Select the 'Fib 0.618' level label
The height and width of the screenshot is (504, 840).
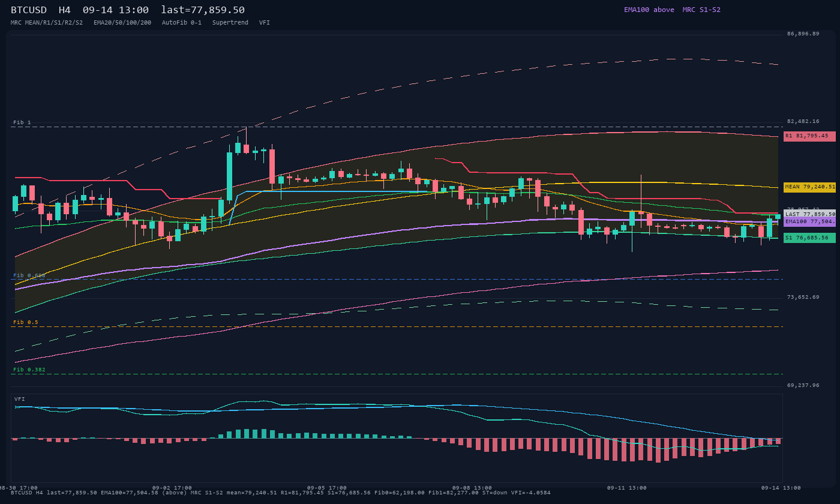click(29, 275)
